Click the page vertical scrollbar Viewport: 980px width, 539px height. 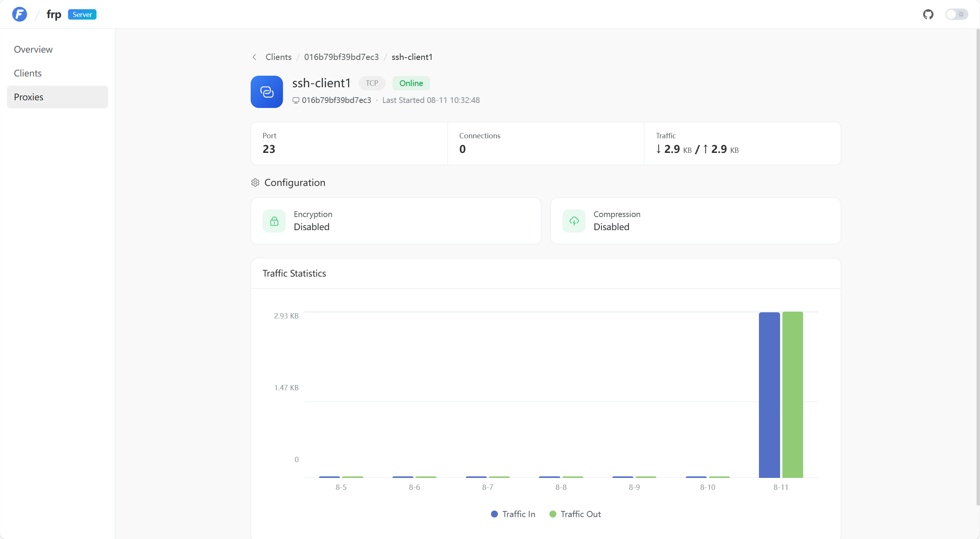click(x=978, y=267)
